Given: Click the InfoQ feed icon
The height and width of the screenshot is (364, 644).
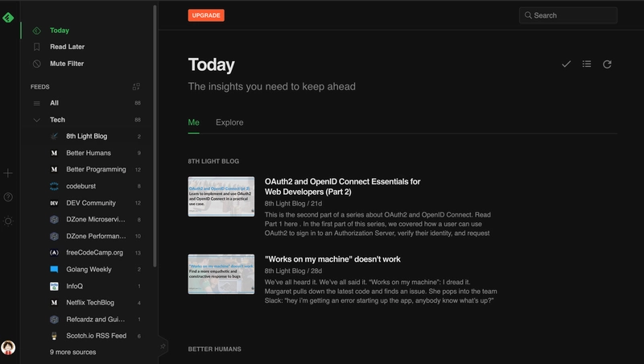Looking at the screenshot, I should [54, 287].
